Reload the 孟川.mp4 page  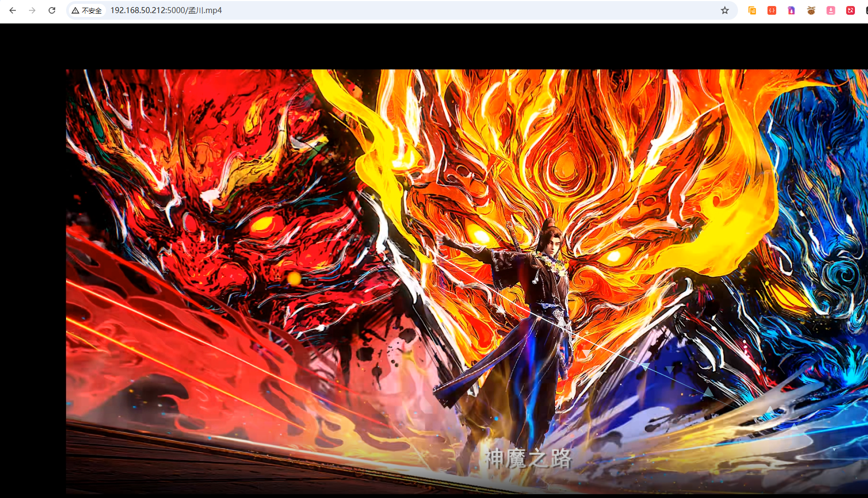(x=52, y=10)
